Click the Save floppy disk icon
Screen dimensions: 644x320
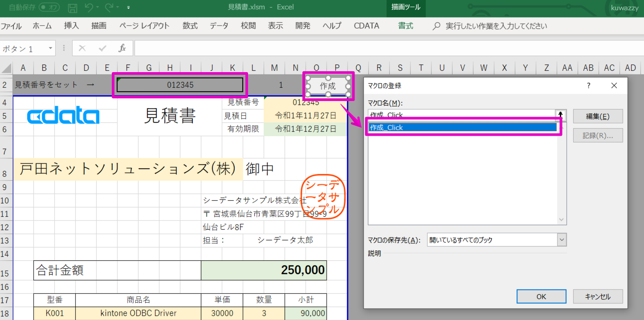pyautogui.click(x=72, y=7)
